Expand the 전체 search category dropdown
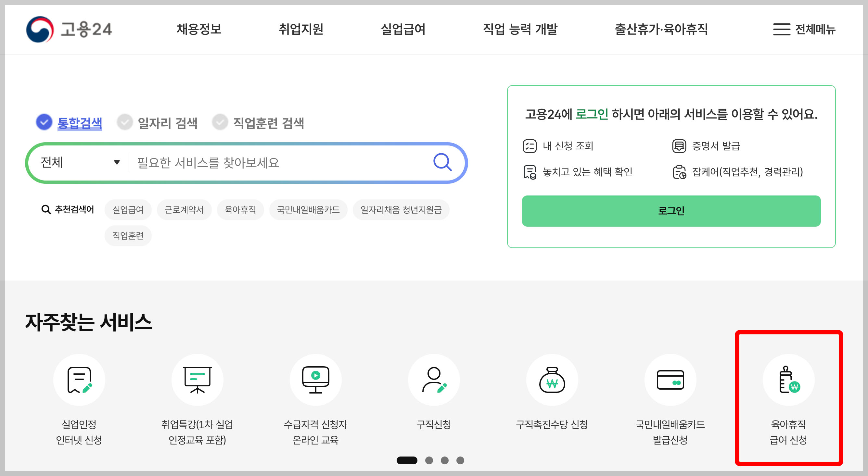868x476 pixels. point(80,162)
